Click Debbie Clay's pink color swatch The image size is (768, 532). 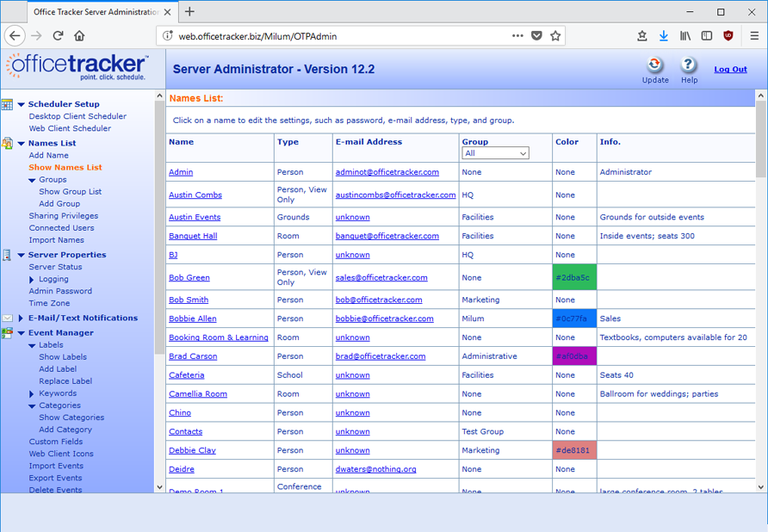tap(574, 450)
